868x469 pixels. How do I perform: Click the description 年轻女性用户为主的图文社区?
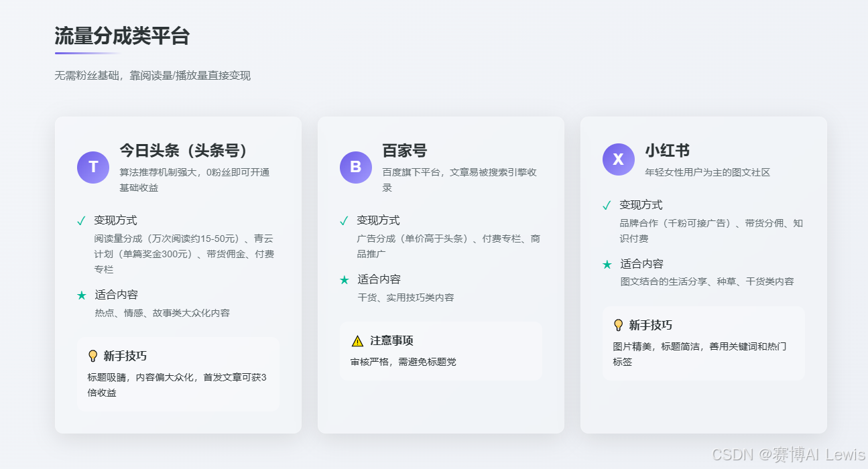pyautogui.click(x=708, y=172)
